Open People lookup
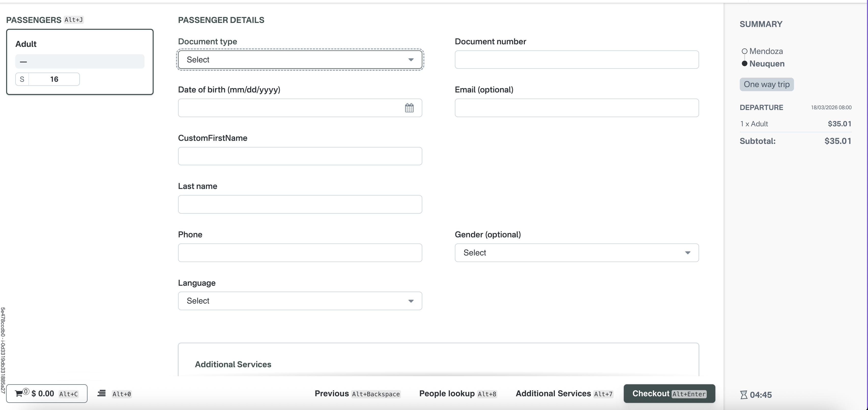868x410 pixels. coord(457,393)
